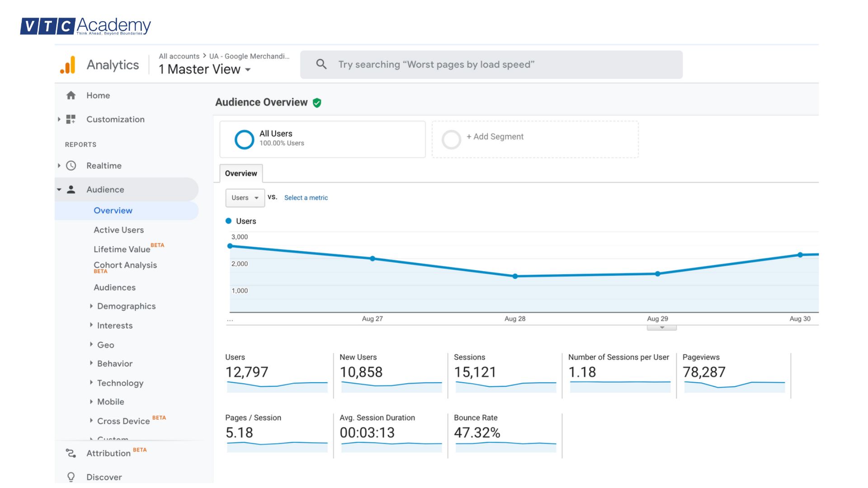Open Realtime reports via clock icon

(71, 166)
